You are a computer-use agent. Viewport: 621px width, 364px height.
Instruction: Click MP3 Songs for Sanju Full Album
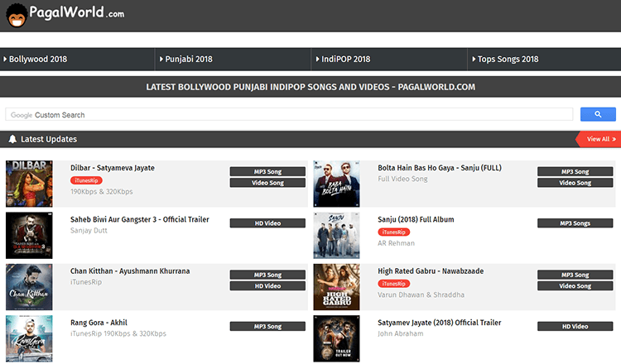[575, 223]
